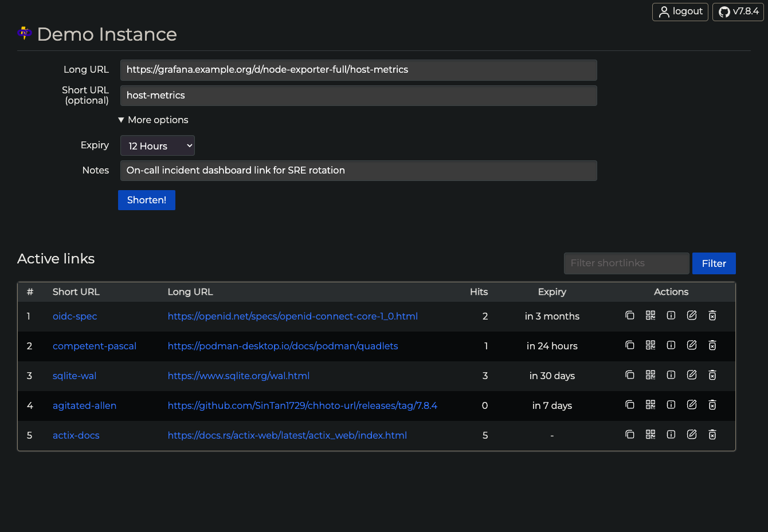Viewport: 768px width, 532px height.
Task: Follow the docs.rs actix-web link
Action: [287, 435]
